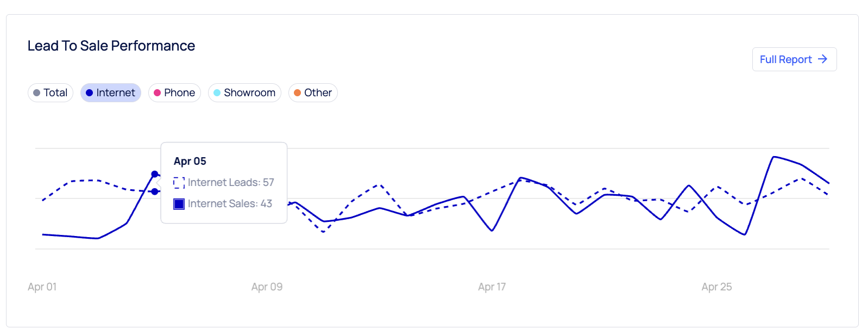Click the orange dot on the Other chip

pos(298,92)
